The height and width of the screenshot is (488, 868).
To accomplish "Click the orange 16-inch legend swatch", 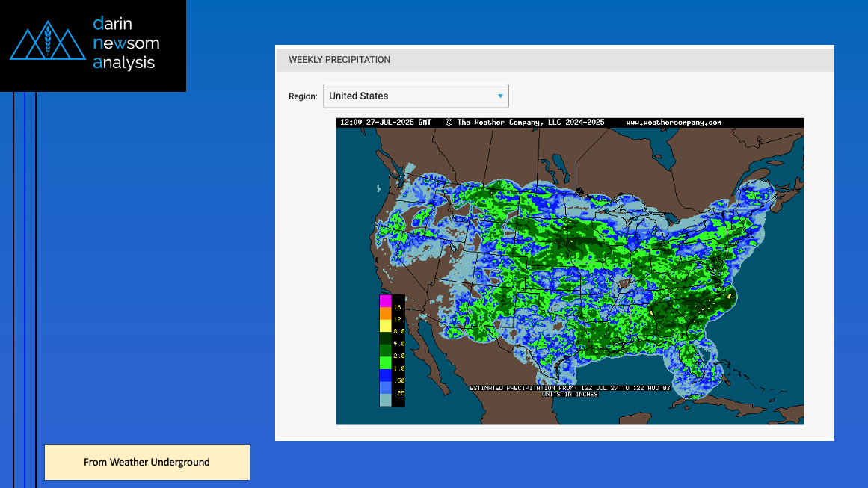I will pos(385,313).
